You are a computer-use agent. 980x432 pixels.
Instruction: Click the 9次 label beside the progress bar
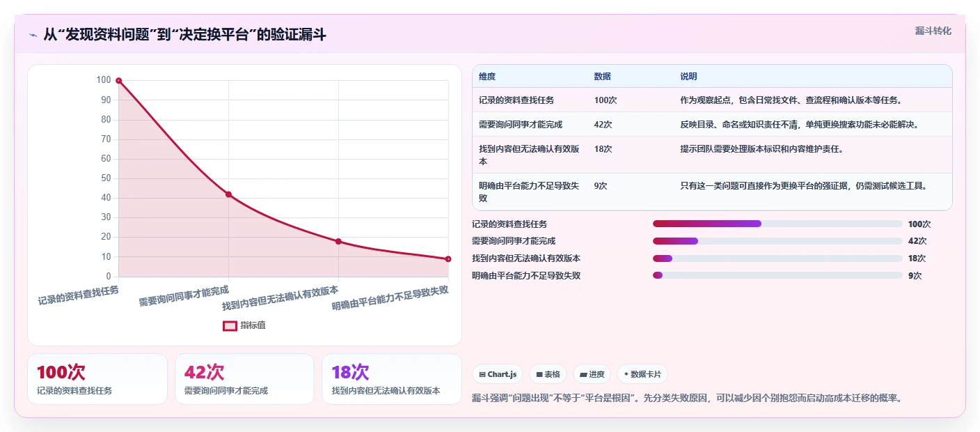[915, 276]
